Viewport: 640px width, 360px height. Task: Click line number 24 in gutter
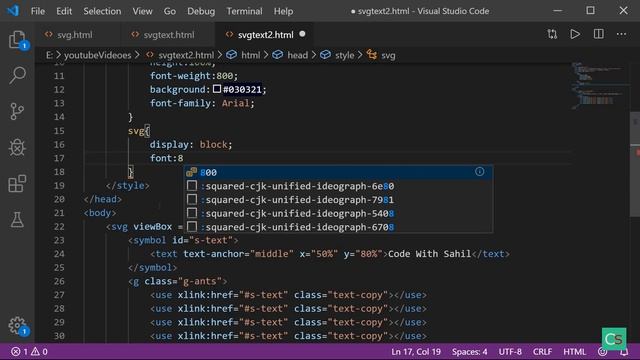pos(59,254)
